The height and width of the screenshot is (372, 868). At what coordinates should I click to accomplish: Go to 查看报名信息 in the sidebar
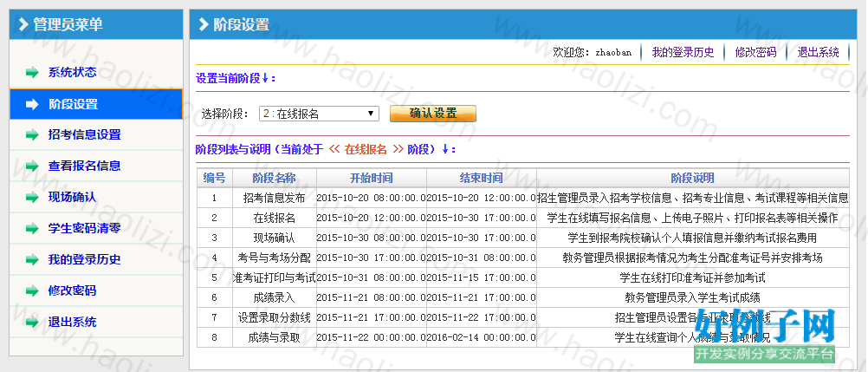click(84, 166)
